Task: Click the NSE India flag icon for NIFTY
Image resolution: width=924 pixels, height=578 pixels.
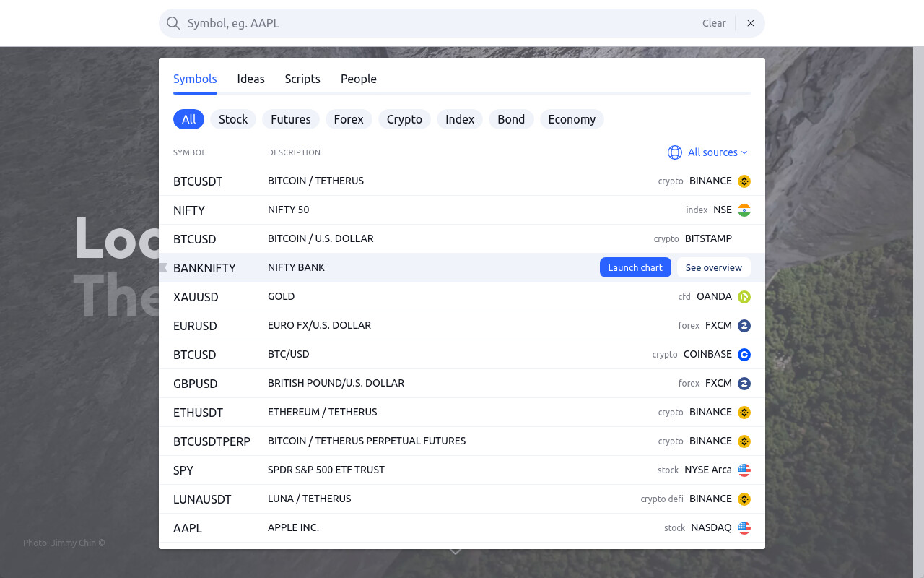Action: (744, 210)
